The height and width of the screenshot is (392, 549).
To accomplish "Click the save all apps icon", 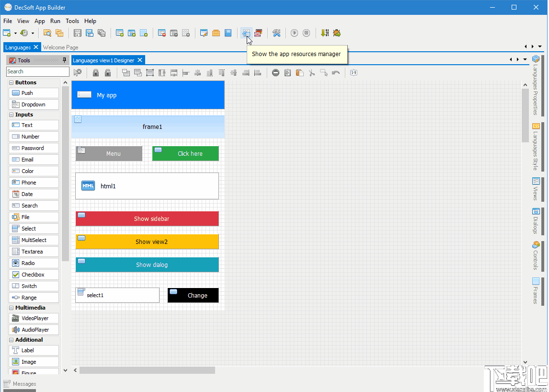I will [102, 33].
